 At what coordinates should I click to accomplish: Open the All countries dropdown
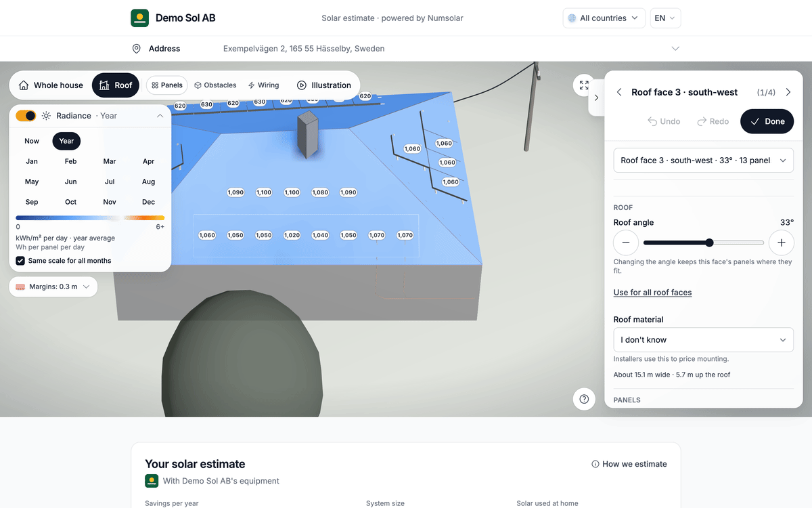604,18
